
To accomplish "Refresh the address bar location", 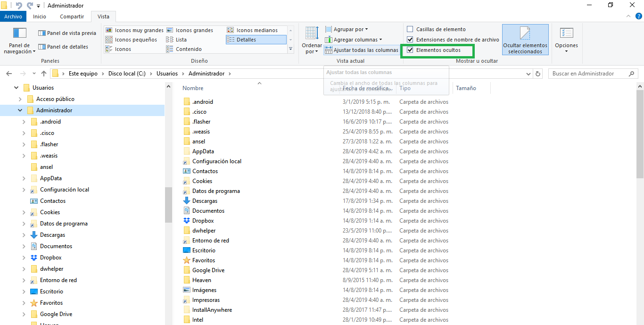I will (538, 74).
